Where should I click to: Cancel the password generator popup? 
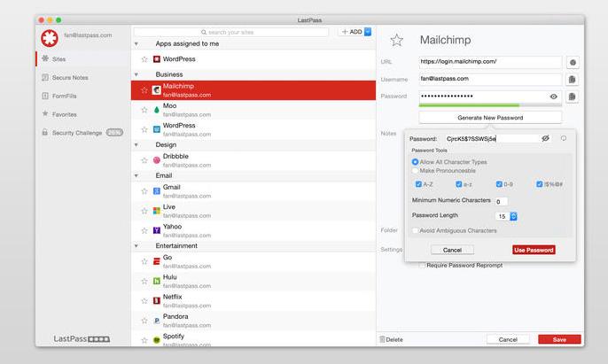pyautogui.click(x=452, y=250)
